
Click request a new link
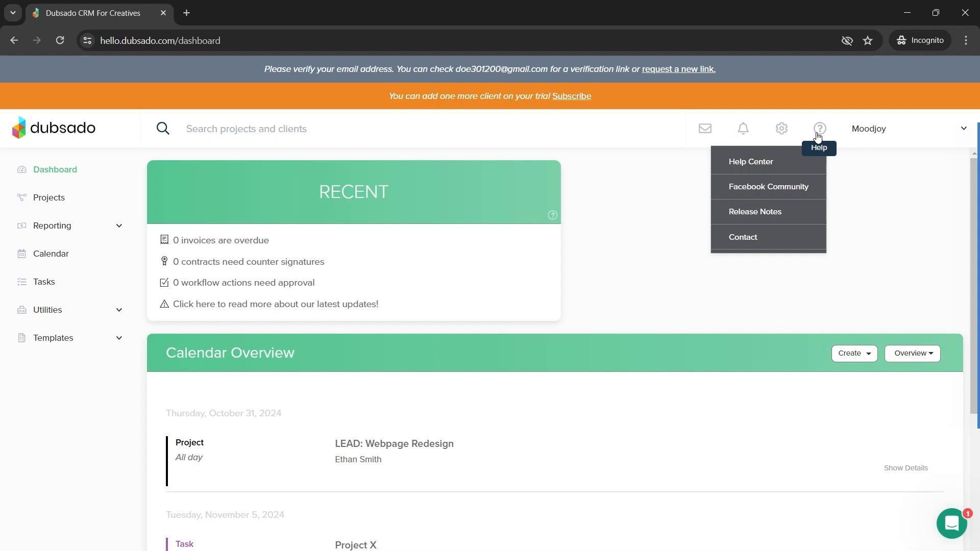pyautogui.click(x=678, y=69)
